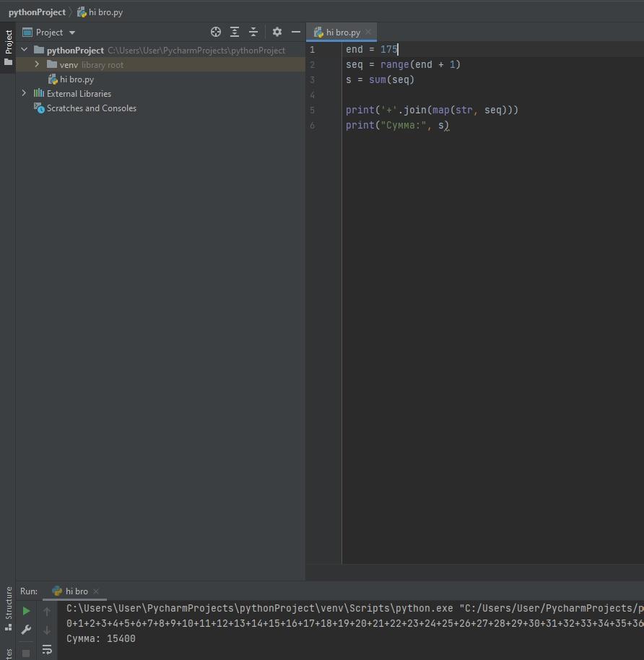Expand External Libraries node
Screen dimensions: 644x660
click(x=24, y=93)
